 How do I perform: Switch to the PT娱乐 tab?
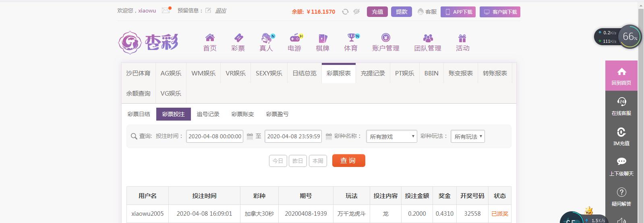pyautogui.click(x=405, y=73)
